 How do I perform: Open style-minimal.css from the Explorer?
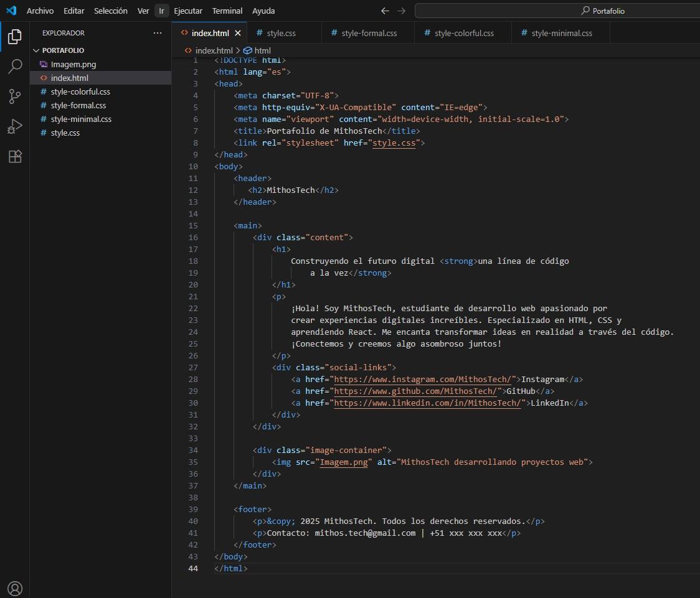(x=100, y=119)
